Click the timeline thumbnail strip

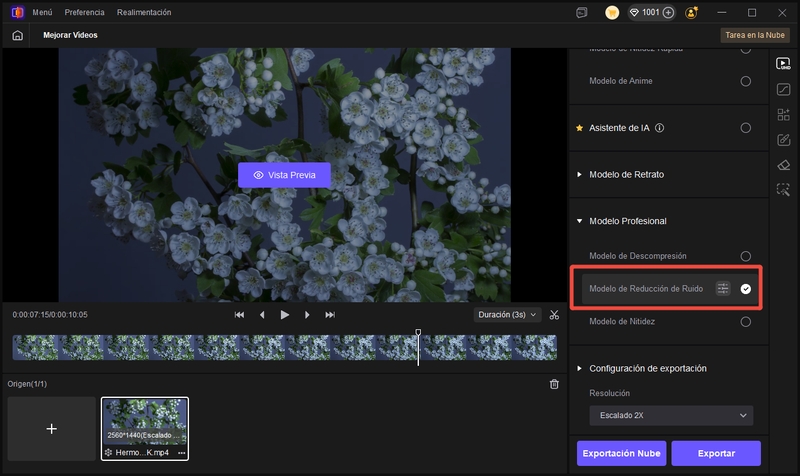pos(285,347)
